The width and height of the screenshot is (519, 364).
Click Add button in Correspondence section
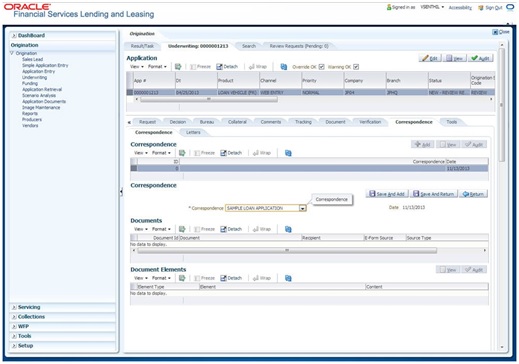pos(422,145)
